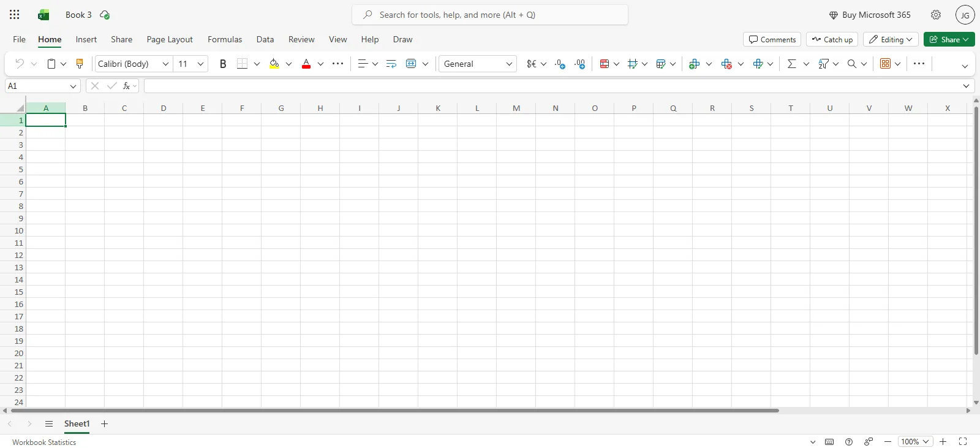Open the app launcher grid
Screen dimensions: 980x448
(15, 15)
